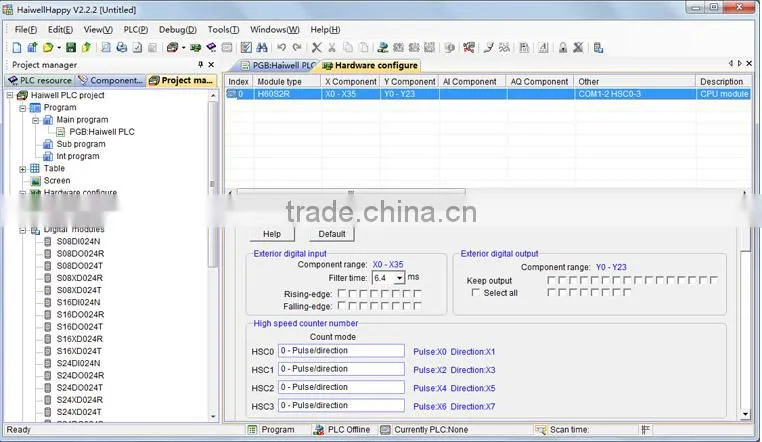Screen dimensions: 762x442
Task: Open the HSC1 count mode combo box
Action: [341, 369]
